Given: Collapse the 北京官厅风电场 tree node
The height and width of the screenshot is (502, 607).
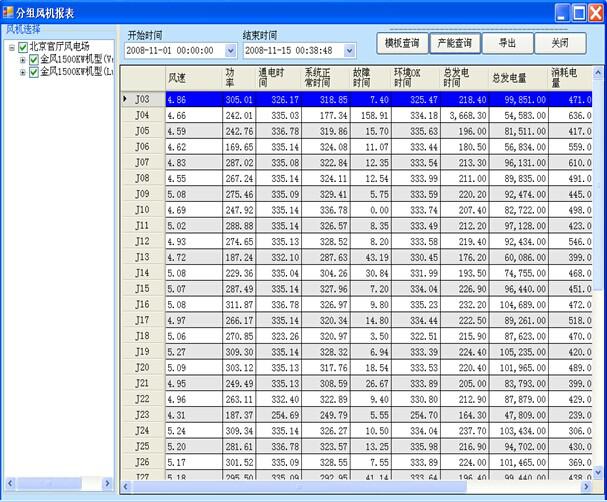Looking at the screenshot, I should [12, 48].
